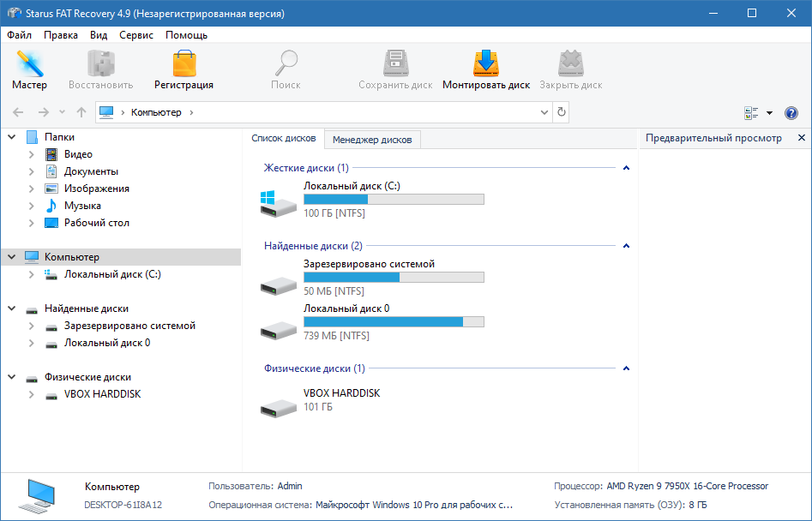
Task: Expand Локальный диск (C:) in the tree
Action: pos(32,274)
